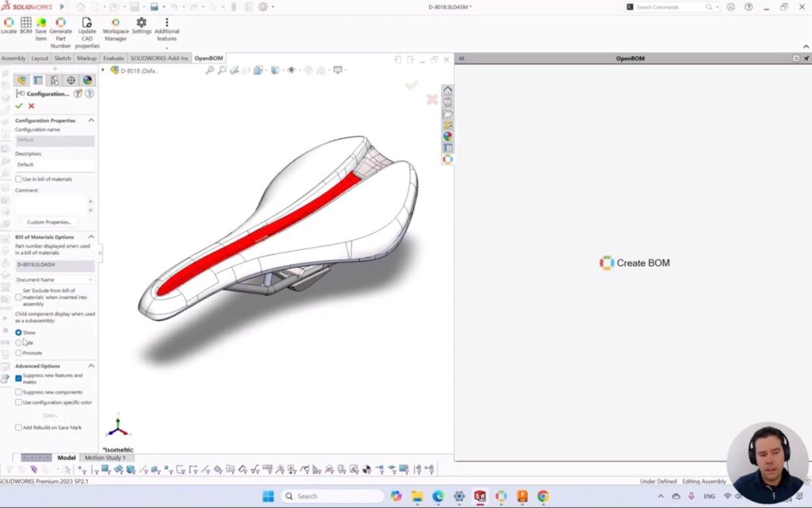Click the Print icon in title toolbar
Screen dimensions: 812x508
pyautogui.click(x=155, y=6)
